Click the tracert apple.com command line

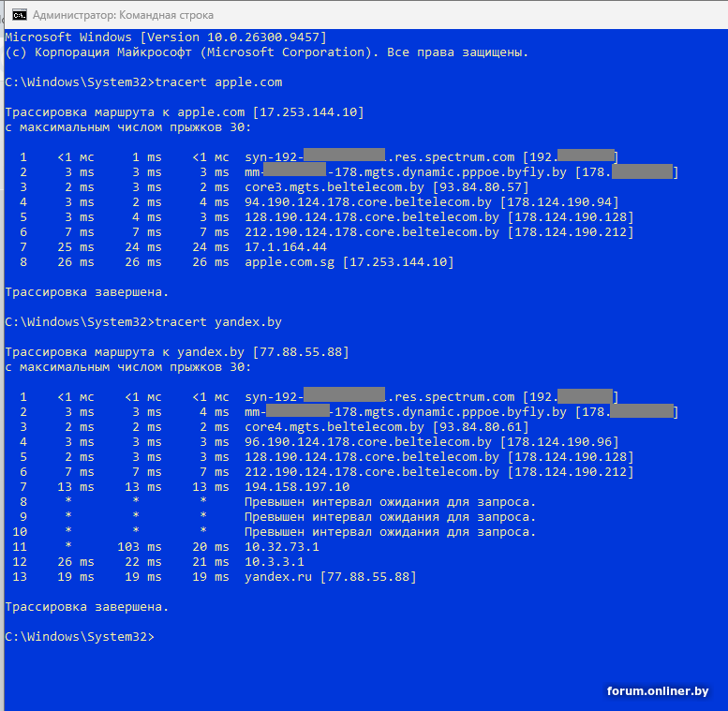(143, 82)
